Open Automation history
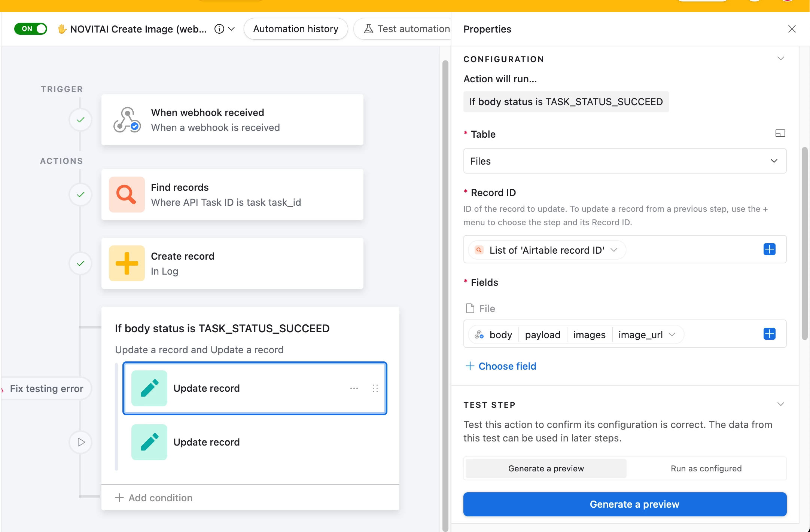 (x=296, y=29)
